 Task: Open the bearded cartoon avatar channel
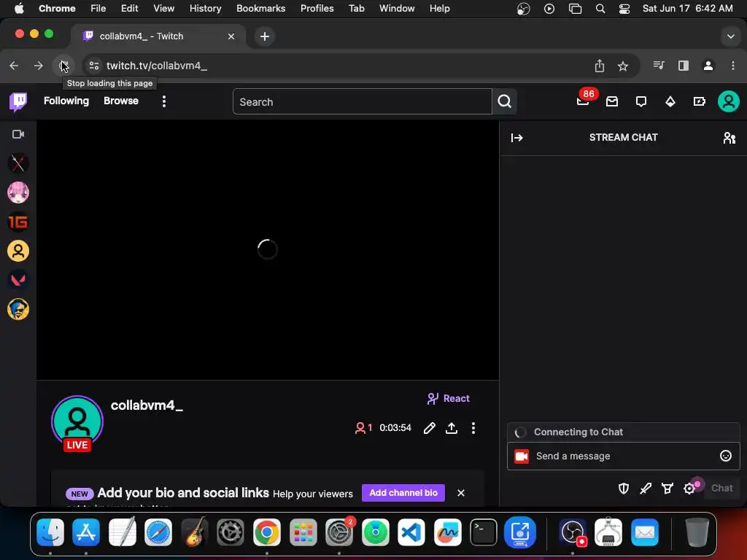[x=18, y=309]
